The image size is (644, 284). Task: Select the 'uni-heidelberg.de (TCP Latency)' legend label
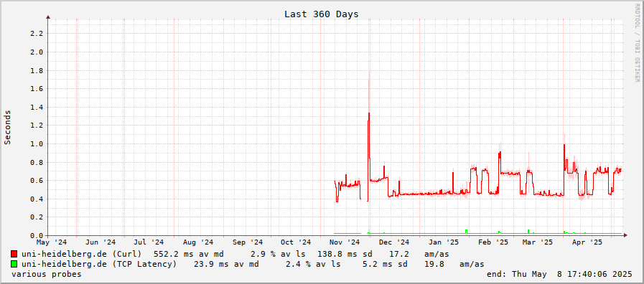pyautogui.click(x=99, y=265)
